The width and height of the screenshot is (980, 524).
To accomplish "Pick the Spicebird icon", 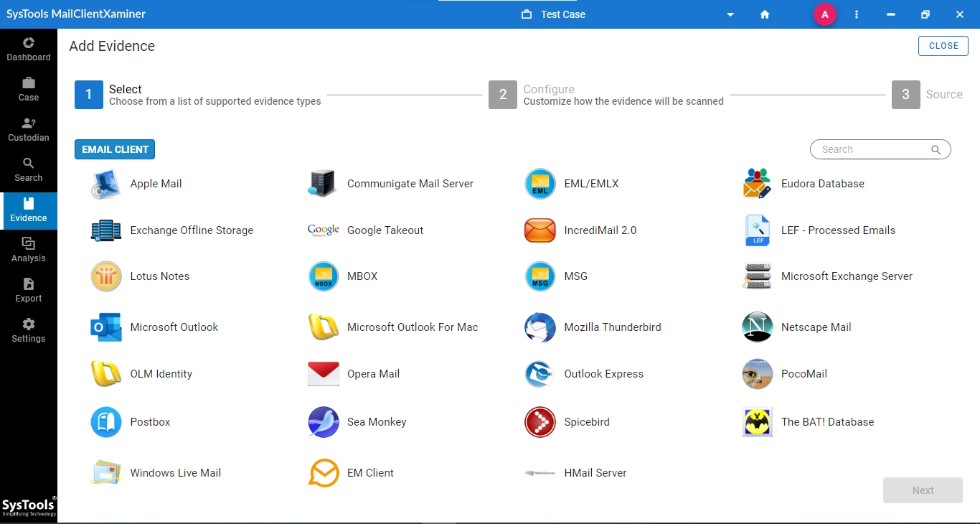I will pos(540,422).
